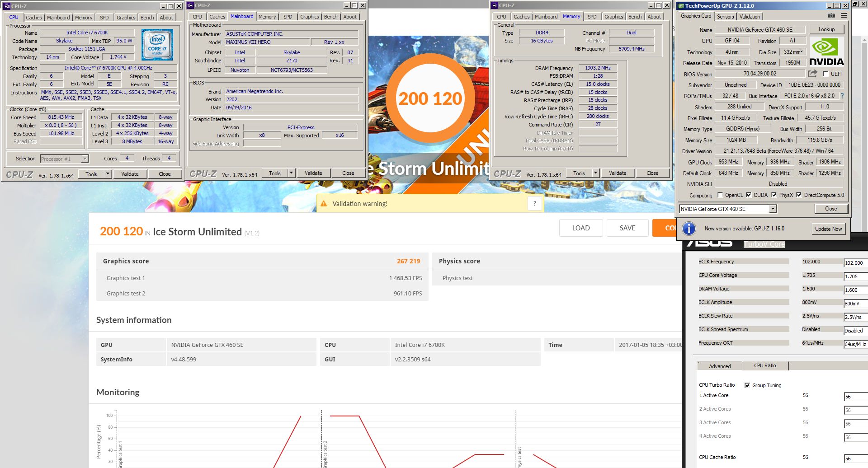
Task: Open About tab in the CPU-Z window on the Memory tab
Action: pos(654,17)
